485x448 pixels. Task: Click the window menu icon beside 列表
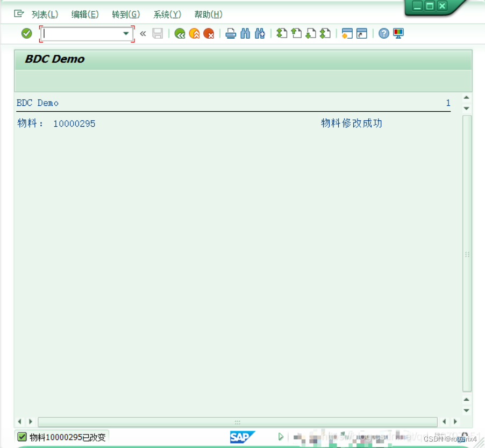19,13
